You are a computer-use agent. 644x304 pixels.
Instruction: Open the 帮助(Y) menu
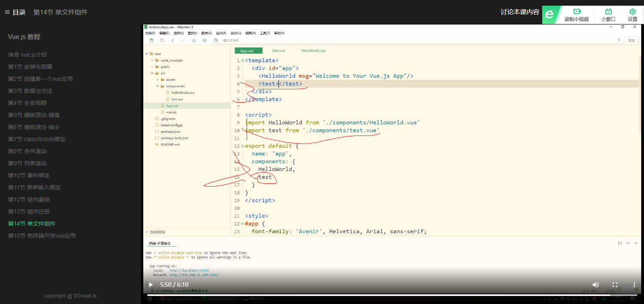point(279,33)
